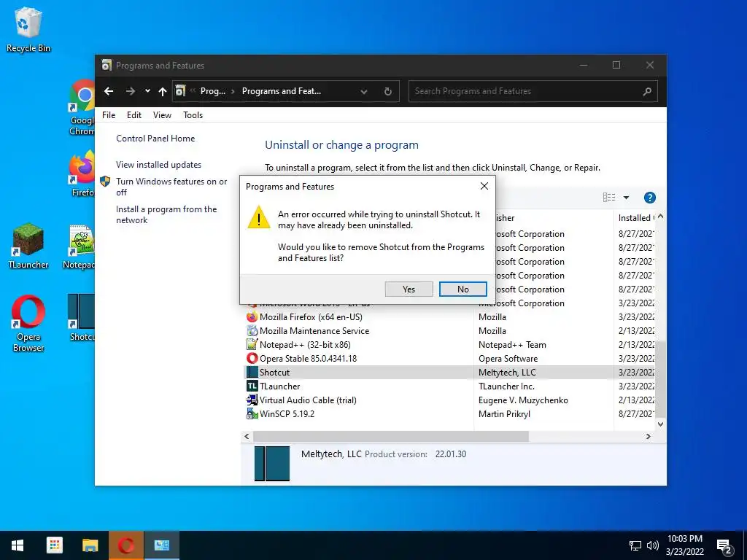
Task: Click the Installed On column header
Action: [636, 217]
